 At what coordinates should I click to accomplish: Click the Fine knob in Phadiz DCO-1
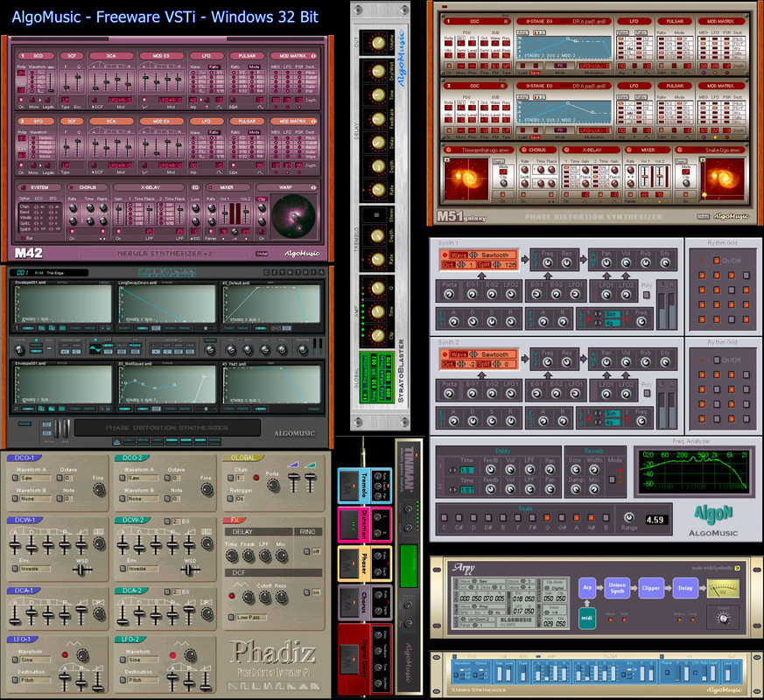100,489
